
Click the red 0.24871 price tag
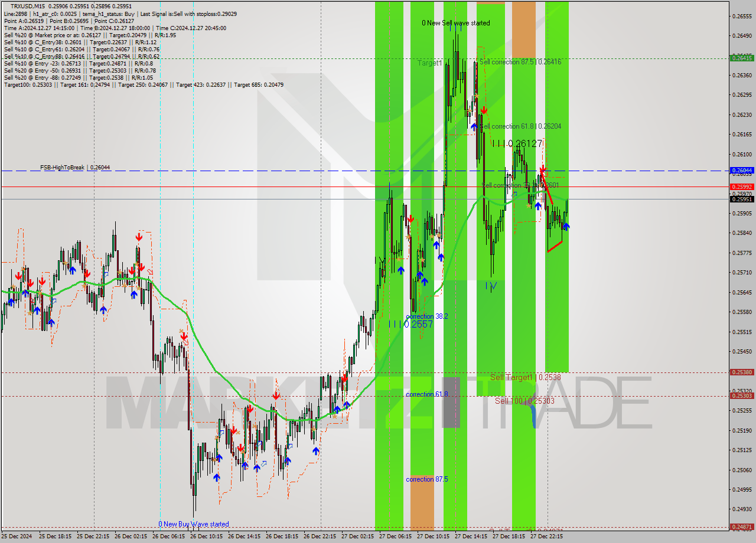coord(742,526)
